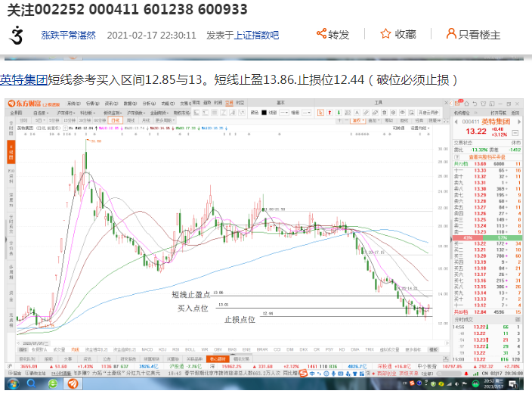The width and height of the screenshot is (532, 400).
Task: Expand the 复权 dropdown
Action: 358,120
